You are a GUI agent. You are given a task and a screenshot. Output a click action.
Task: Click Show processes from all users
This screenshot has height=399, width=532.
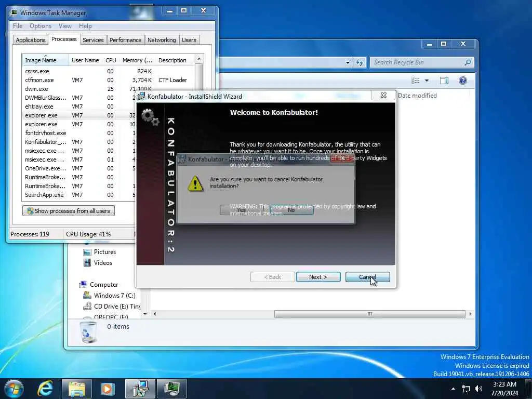[69, 211]
